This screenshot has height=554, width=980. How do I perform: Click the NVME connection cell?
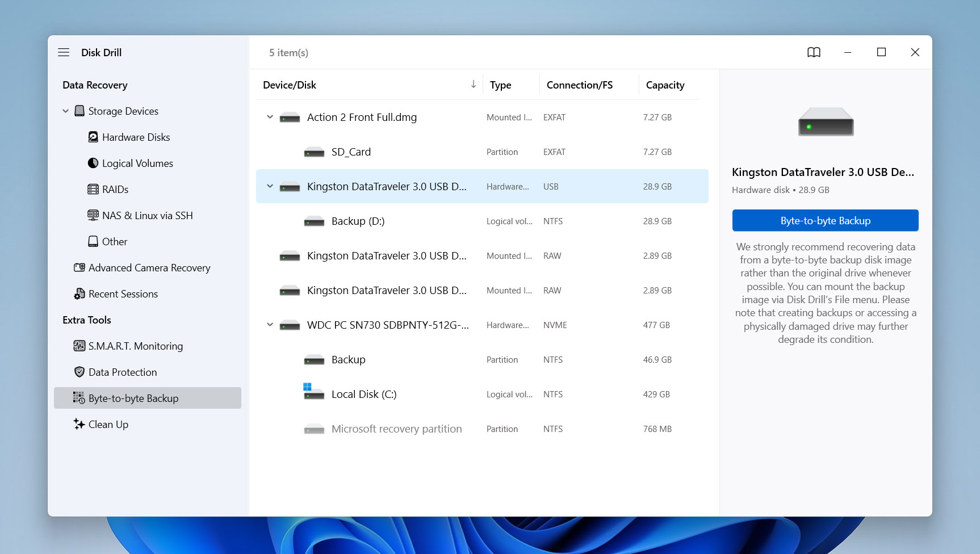555,325
